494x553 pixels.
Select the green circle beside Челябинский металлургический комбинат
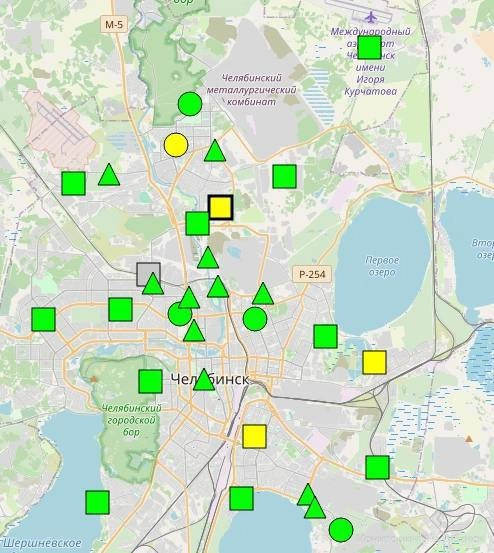click(190, 104)
